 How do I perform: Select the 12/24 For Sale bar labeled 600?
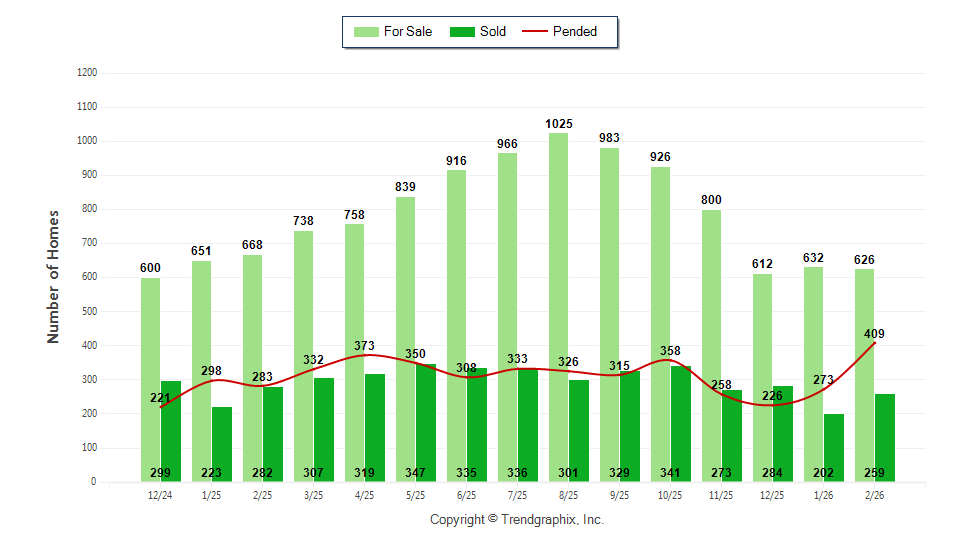(150, 380)
